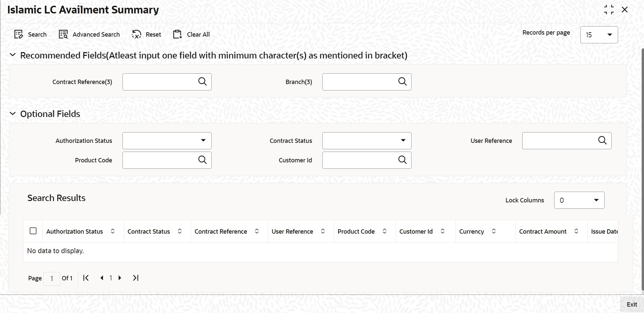Sort the Customer Id column
The width and height of the screenshot is (644, 313).
tap(442, 231)
